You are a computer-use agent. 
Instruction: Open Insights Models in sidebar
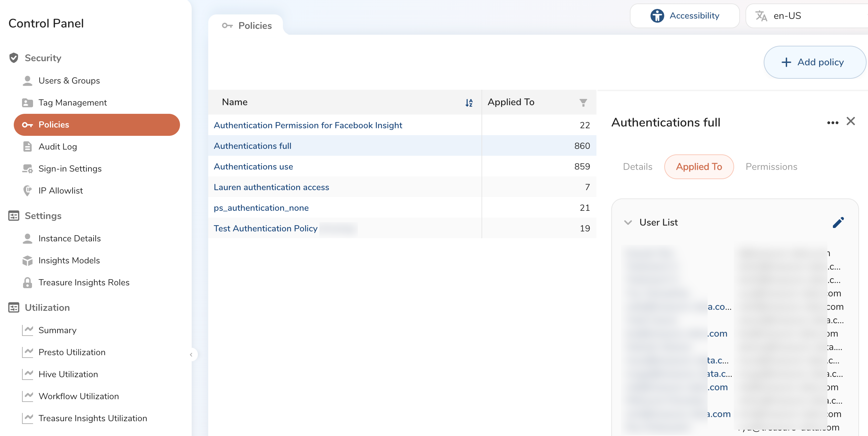(x=69, y=260)
